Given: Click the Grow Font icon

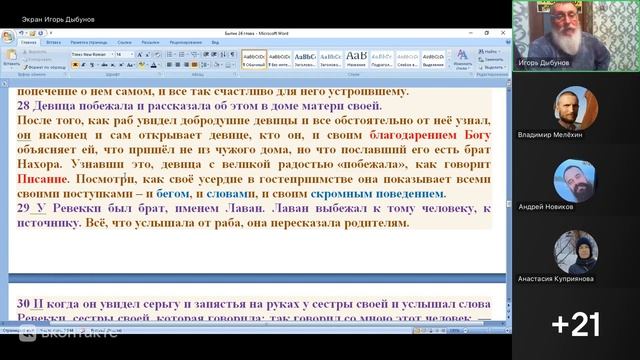Looking at the screenshot, I should pos(140,55).
